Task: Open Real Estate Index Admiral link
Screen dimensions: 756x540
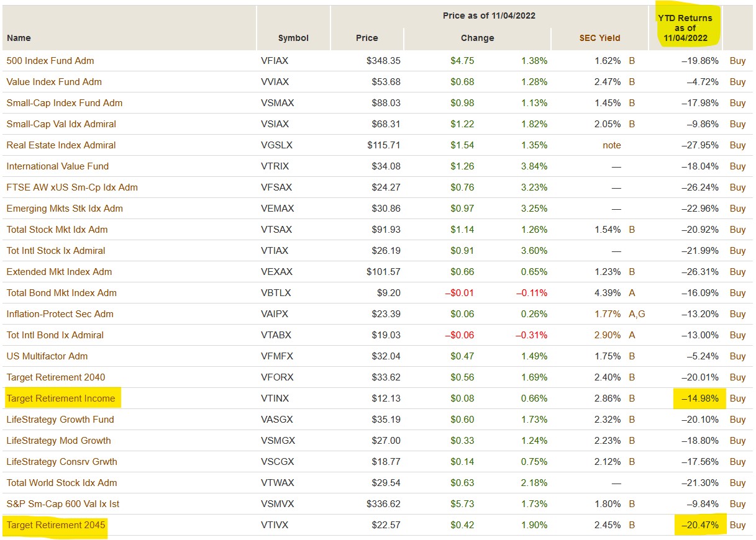Action: 61,145
